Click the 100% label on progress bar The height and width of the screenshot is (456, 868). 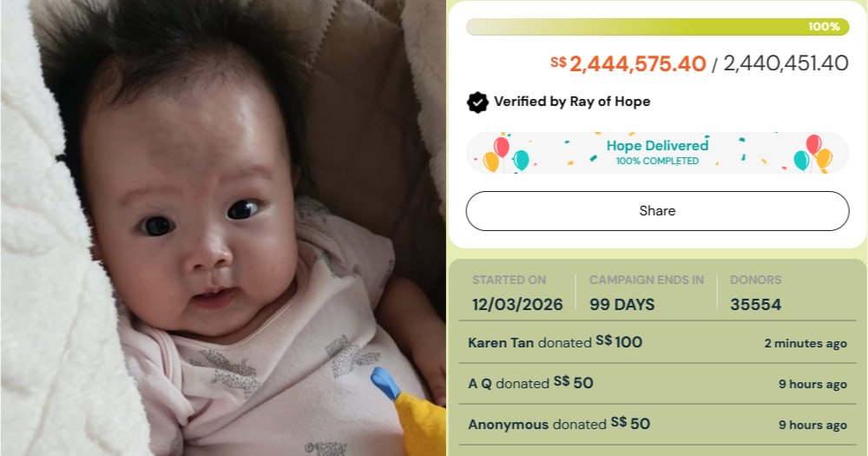tap(824, 27)
